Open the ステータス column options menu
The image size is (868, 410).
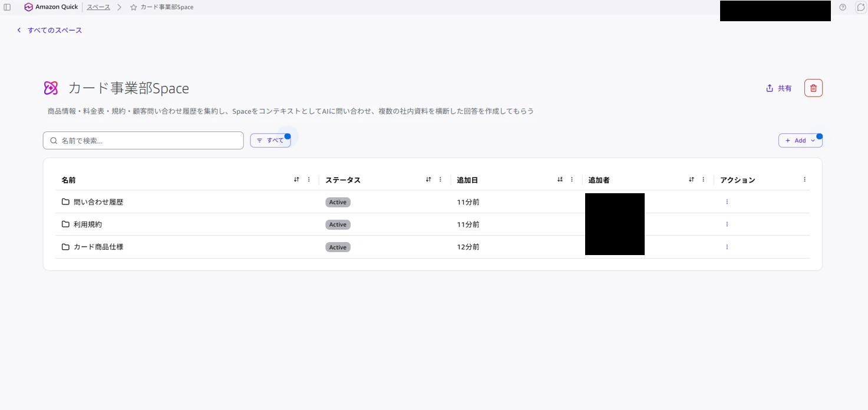(440, 180)
